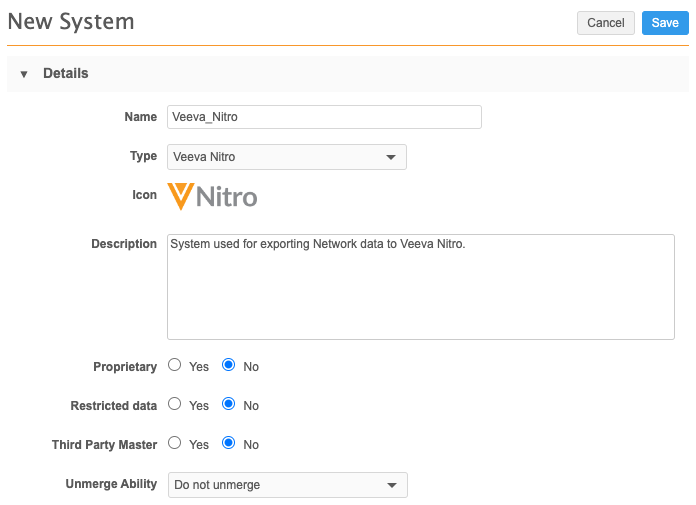Click the Third Party Master label
This screenshot has height=505, width=696.
click(104, 444)
